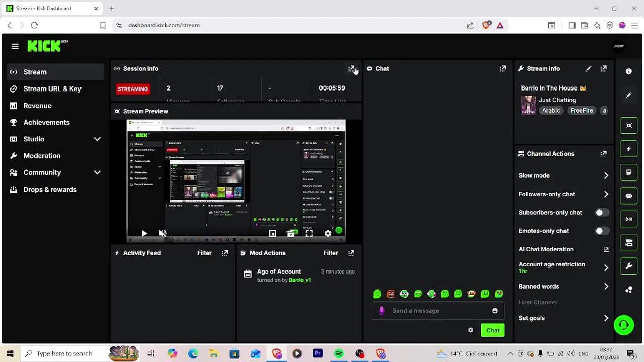Toggle the lightning activity feed sidebar icon
The width and height of the screenshot is (644, 362).
coord(628,149)
